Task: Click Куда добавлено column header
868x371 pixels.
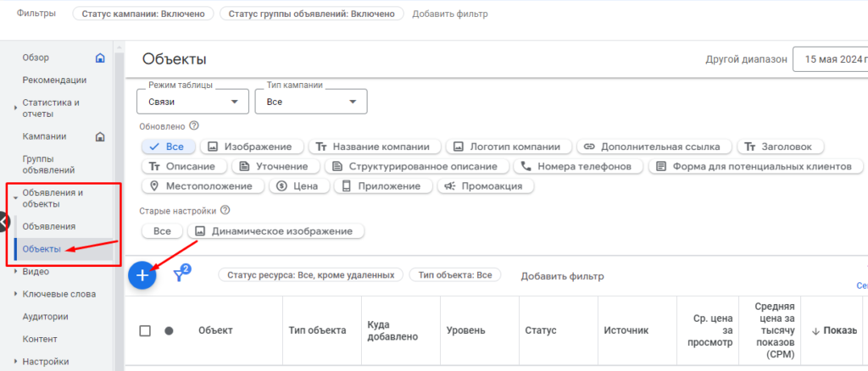Action: tap(392, 330)
